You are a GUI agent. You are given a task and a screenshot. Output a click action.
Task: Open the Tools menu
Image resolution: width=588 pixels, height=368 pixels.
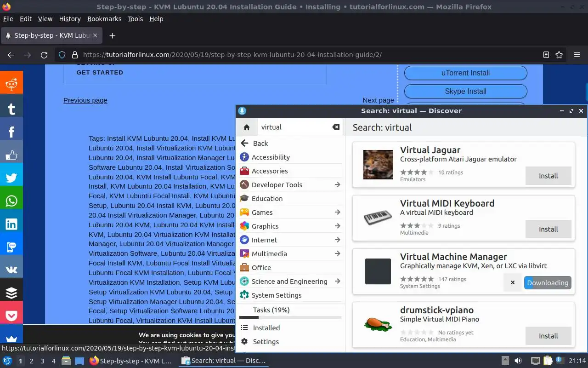(x=136, y=19)
